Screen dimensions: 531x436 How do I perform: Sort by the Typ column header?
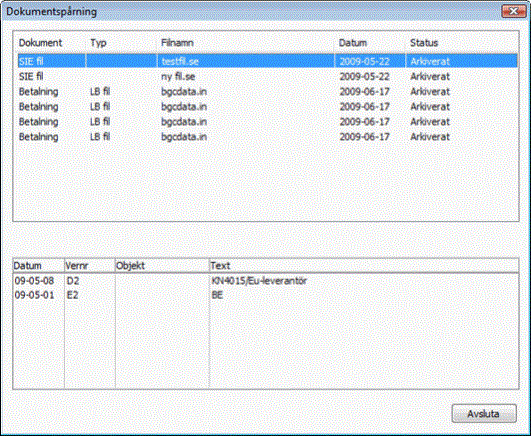98,43
